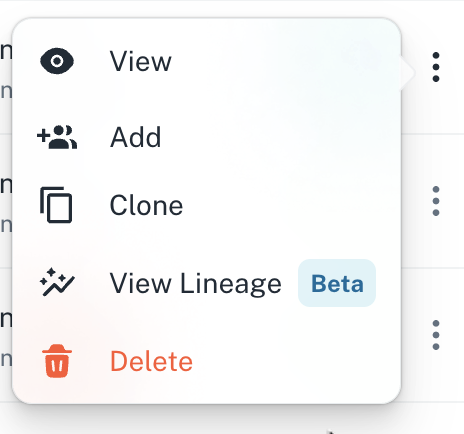
Task: Click the orange trash can icon
Action: [57, 361]
